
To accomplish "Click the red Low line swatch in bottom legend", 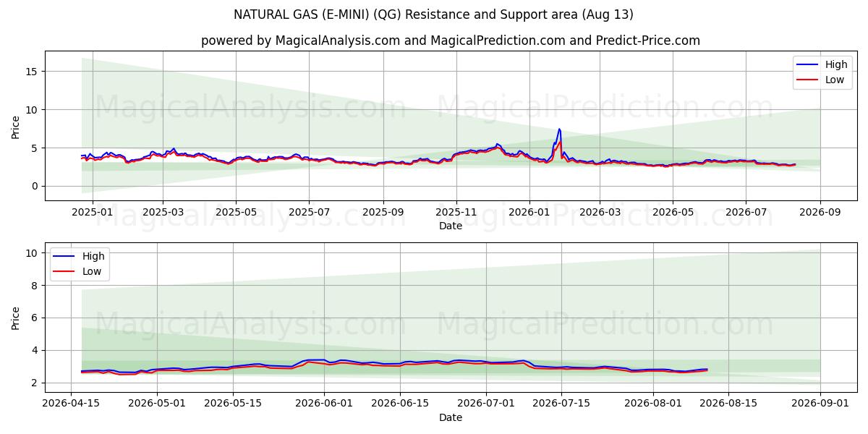I will coord(65,272).
